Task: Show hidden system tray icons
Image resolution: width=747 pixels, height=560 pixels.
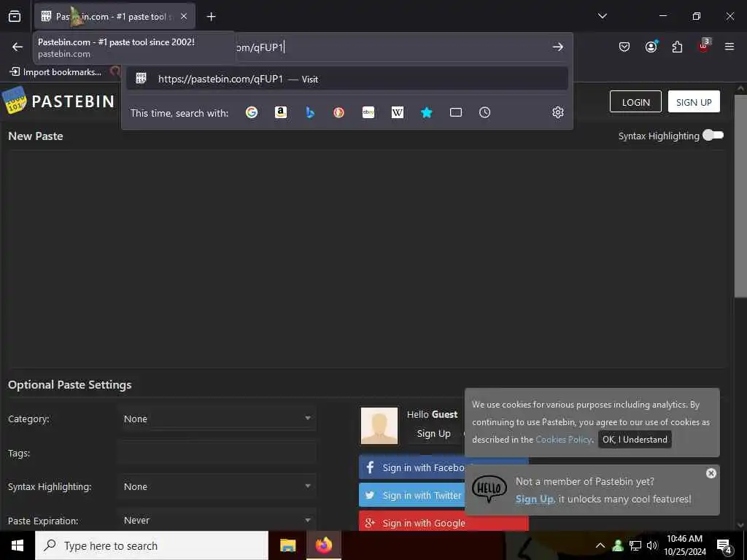Action: pyautogui.click(x=600, y=545)
